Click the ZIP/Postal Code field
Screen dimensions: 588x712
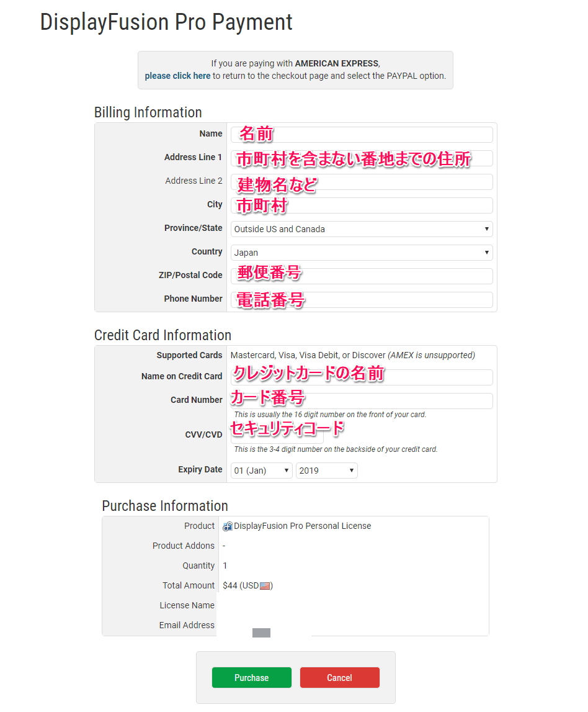(362, 276)
